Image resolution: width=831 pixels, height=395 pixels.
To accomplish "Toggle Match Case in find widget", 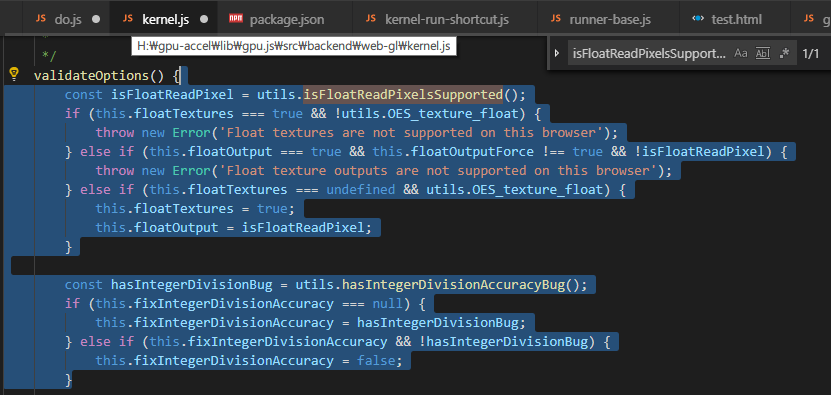I will coord(740,53).
